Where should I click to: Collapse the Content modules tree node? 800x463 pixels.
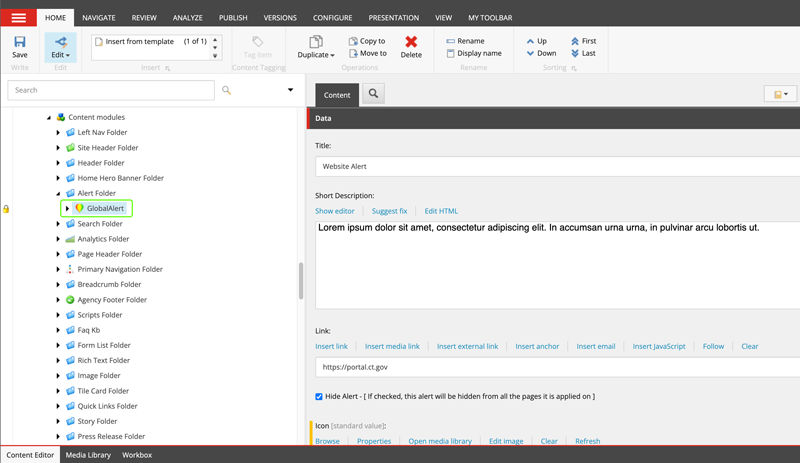tap(49, 117)
